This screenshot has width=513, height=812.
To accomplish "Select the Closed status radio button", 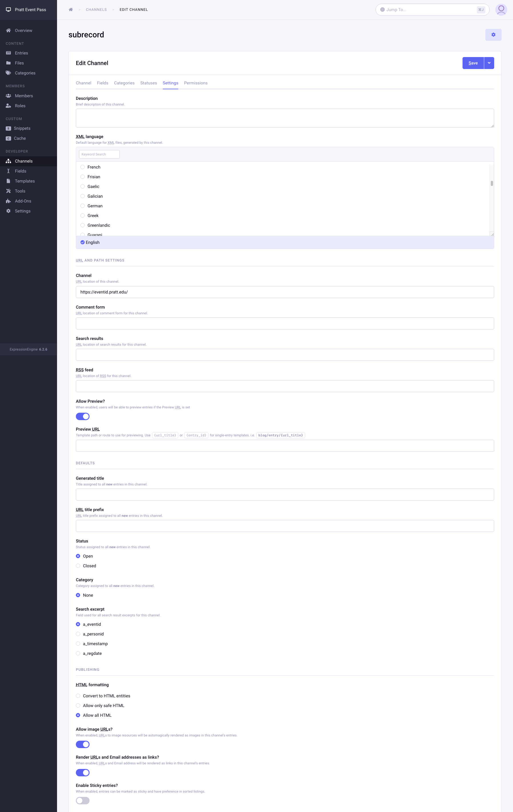I will [78, 566].
